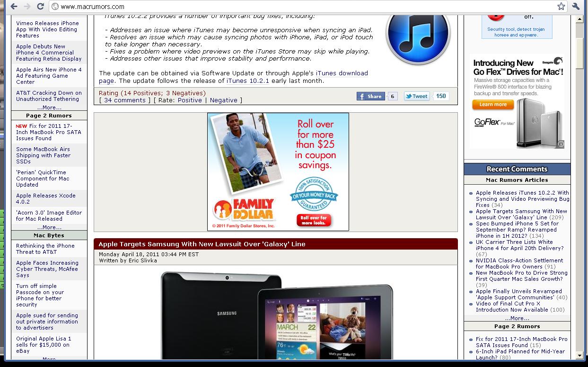
Task: Click the tweet count 150
Action: point(441,96)
